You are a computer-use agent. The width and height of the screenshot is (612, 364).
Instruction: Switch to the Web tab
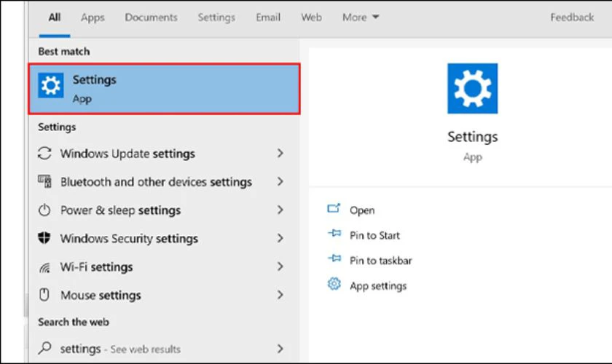point(311,17)
